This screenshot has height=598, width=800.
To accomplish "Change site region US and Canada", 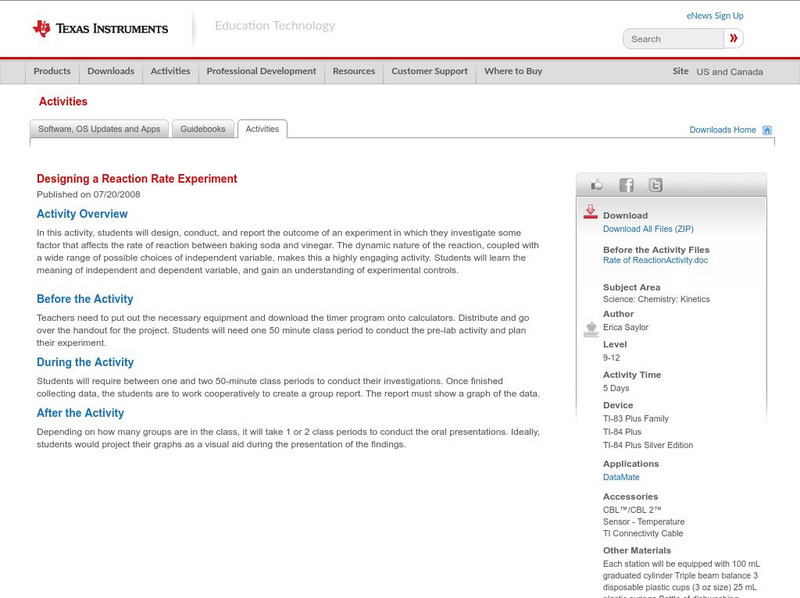I will (730, 72).
